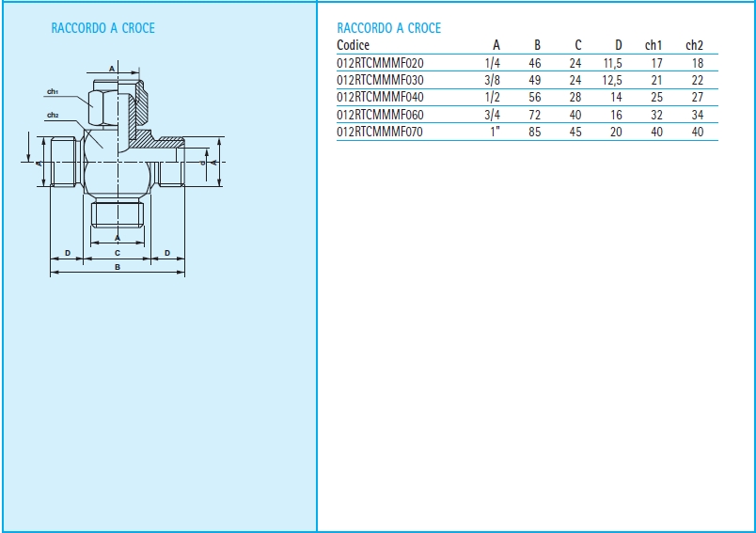Click the D column header in the table
The width and height of the screenshot is (756, 533).
pyautogui.click(x=619, y=45)
